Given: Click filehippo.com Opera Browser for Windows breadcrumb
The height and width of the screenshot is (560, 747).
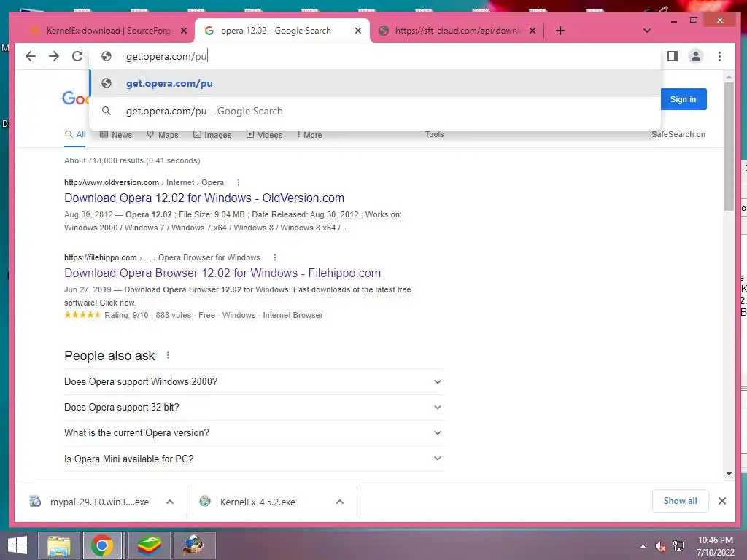Looking at the screenshot, I should (162, 257).
